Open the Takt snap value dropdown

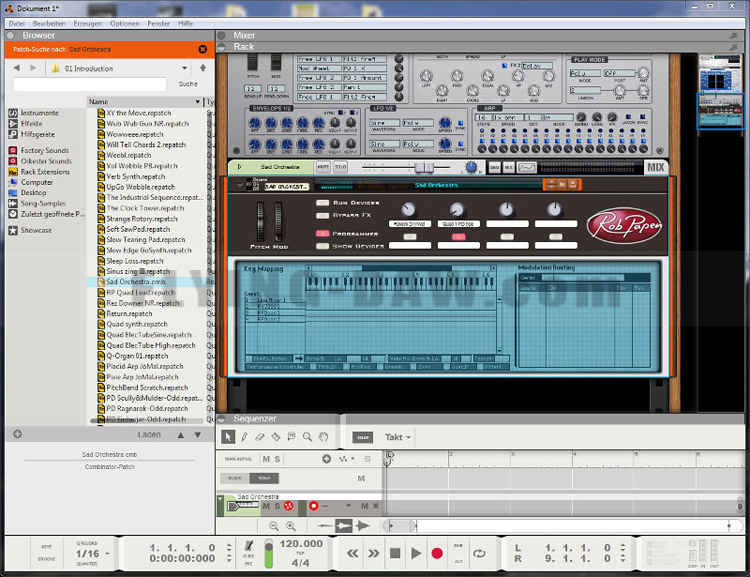pos(400,437)
